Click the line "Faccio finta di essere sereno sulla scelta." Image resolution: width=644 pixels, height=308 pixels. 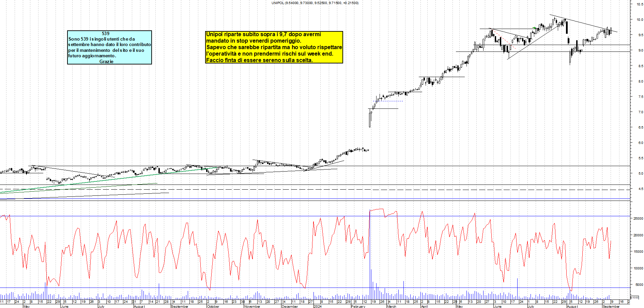(x=259, y=60)
